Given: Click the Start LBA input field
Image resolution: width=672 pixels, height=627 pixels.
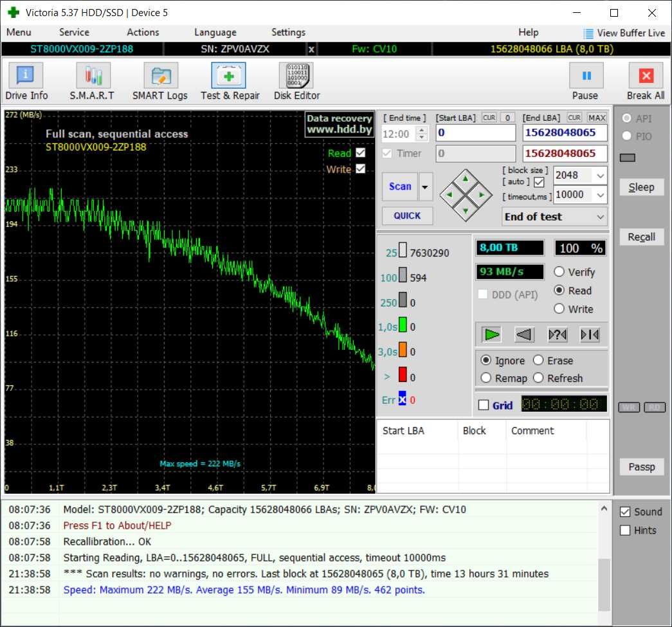Looking at the screenshot, I should click(x=476, y=133).
